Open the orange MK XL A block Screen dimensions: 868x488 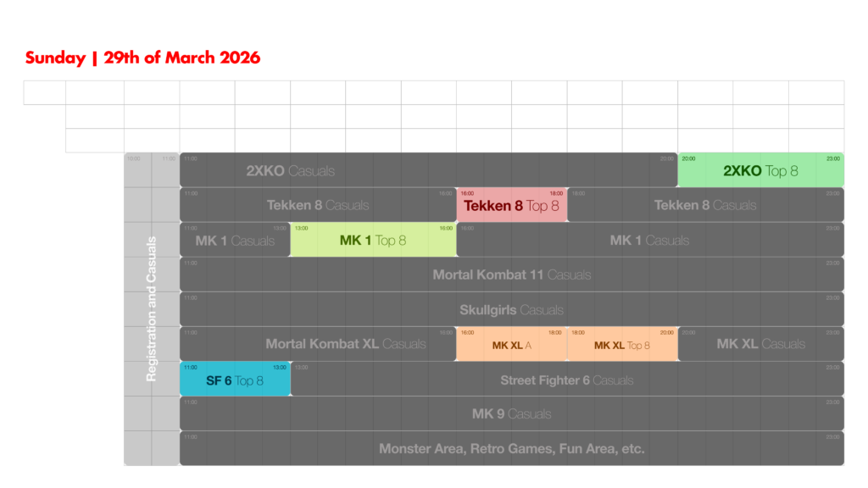tap(512, 345)
